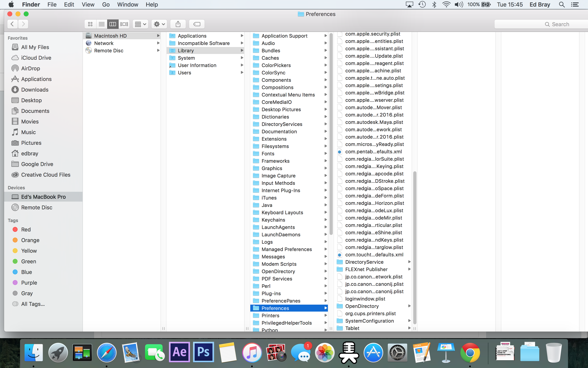Image resolution: width=588 pixels, height=368 pixels.
Task: Select the org.cups.printers.plist file
Action: (373, 313)
